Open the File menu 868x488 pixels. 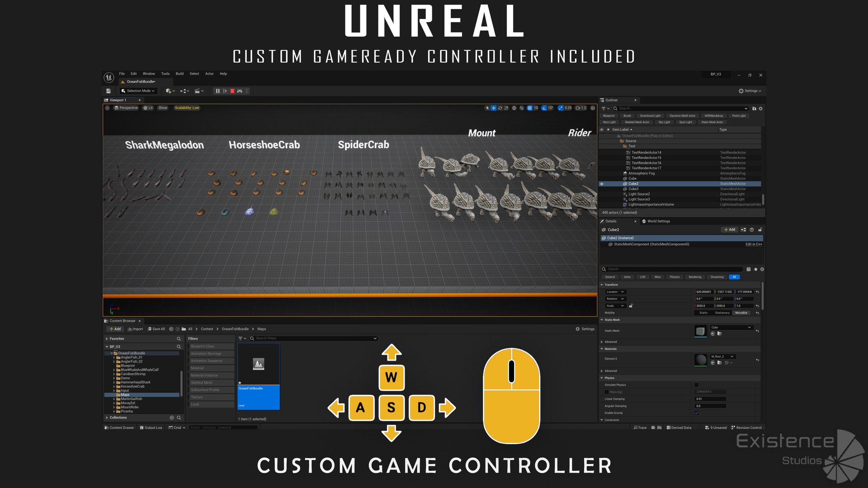(122, 74)
